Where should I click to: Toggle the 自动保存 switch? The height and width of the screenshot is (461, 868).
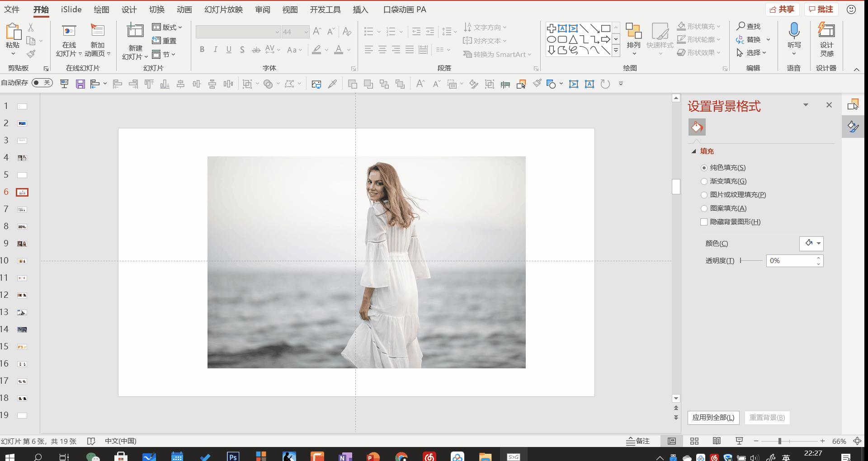pyautogui.click(x=42, y=83)
